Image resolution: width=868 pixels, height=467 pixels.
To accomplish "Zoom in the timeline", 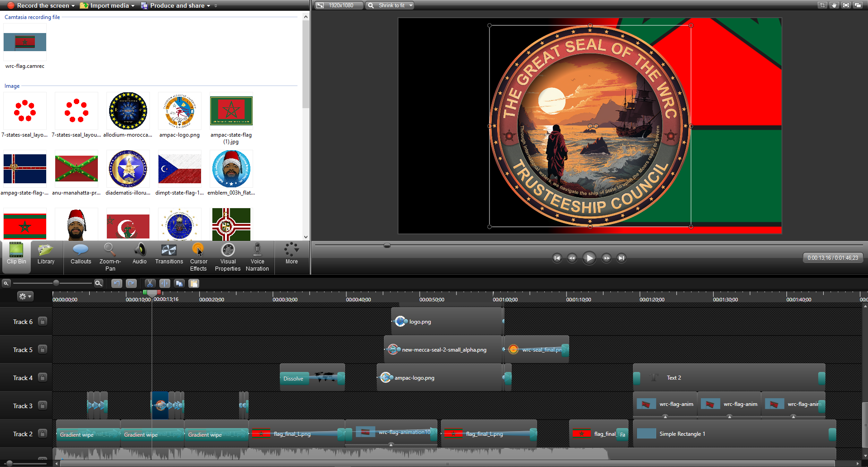I will tap(98, 283).
